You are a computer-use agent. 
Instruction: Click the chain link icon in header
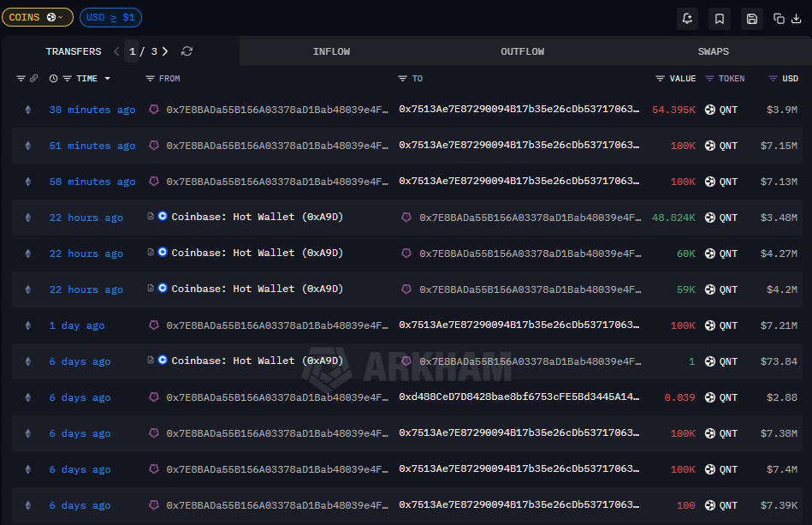(33, 79)
